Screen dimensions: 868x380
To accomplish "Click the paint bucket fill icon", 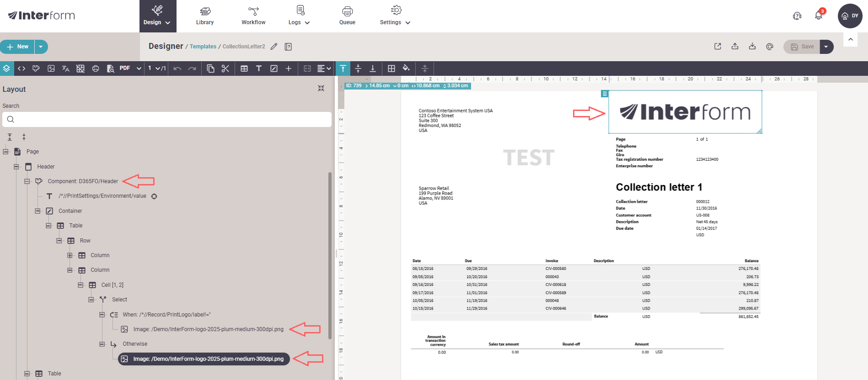I will point(406,69).
